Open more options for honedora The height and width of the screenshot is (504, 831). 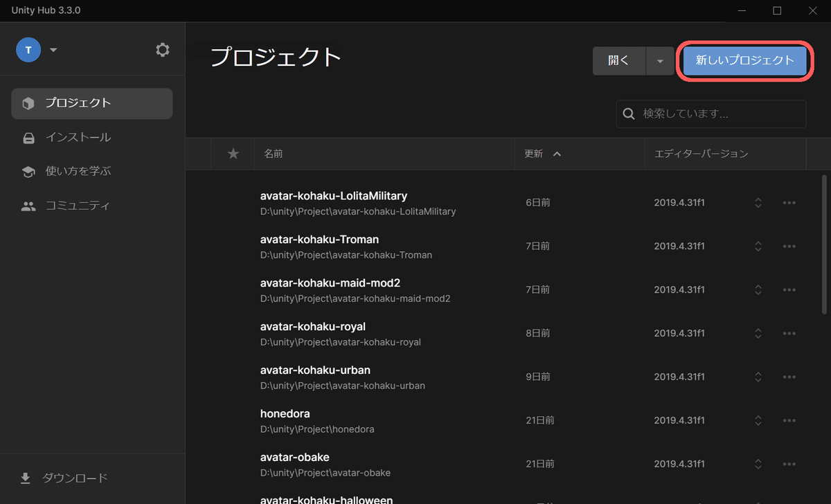(x=789, y=421)
